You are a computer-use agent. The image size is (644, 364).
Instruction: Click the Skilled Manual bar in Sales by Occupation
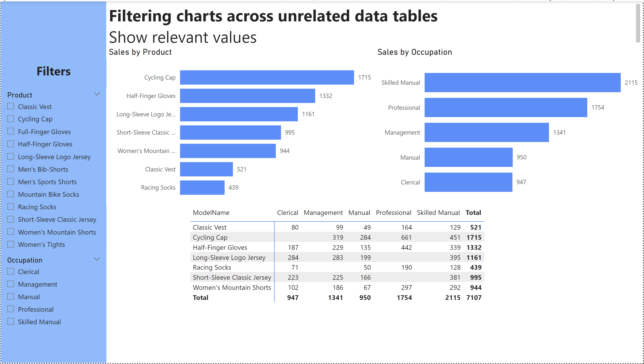(x=522, y=83)
